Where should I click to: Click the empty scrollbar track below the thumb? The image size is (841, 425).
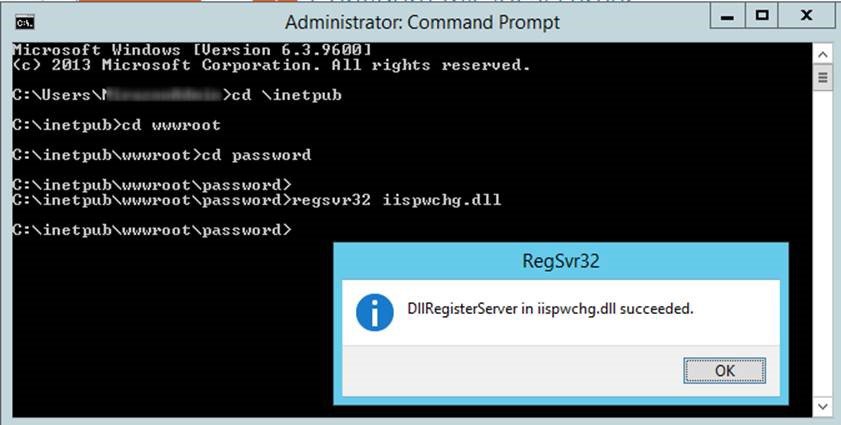(823, 244)
